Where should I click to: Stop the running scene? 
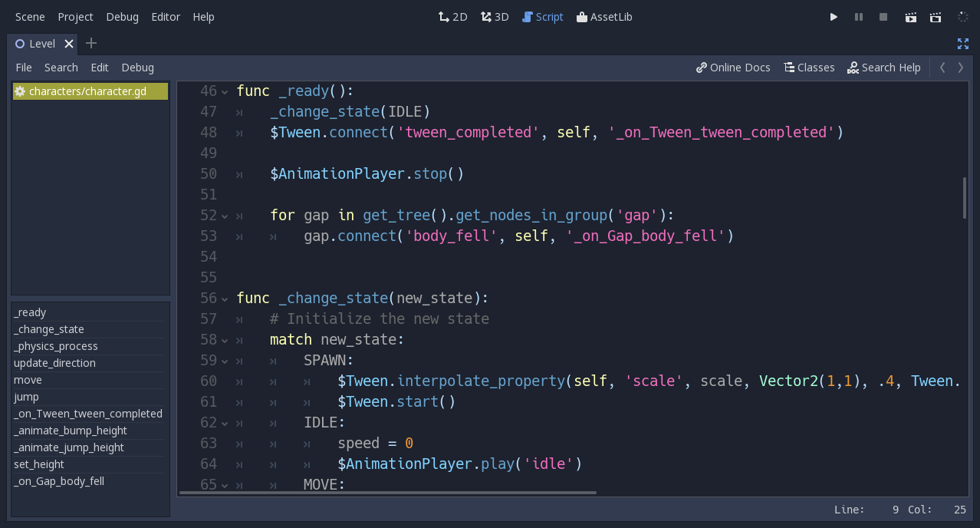883,17
